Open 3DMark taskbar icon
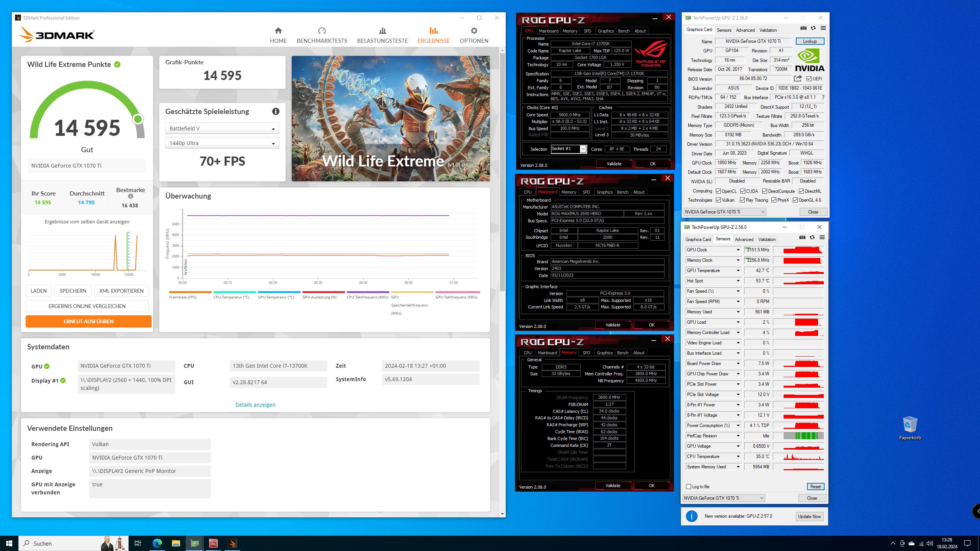Image resolution: width=980 pixels, height=551 pixels. [x=232, y=543]
